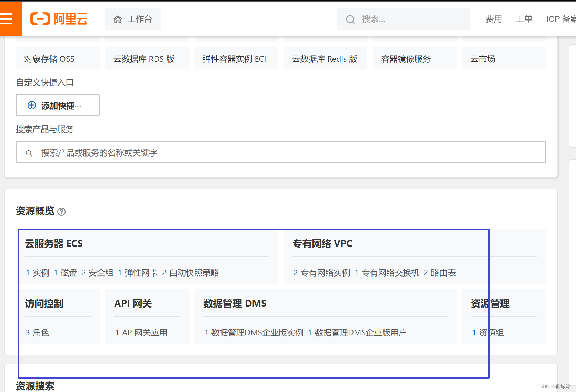Click the magnifier icon in the top search bar
Screen dimensions: 576x392
click(x=350, y=19)
